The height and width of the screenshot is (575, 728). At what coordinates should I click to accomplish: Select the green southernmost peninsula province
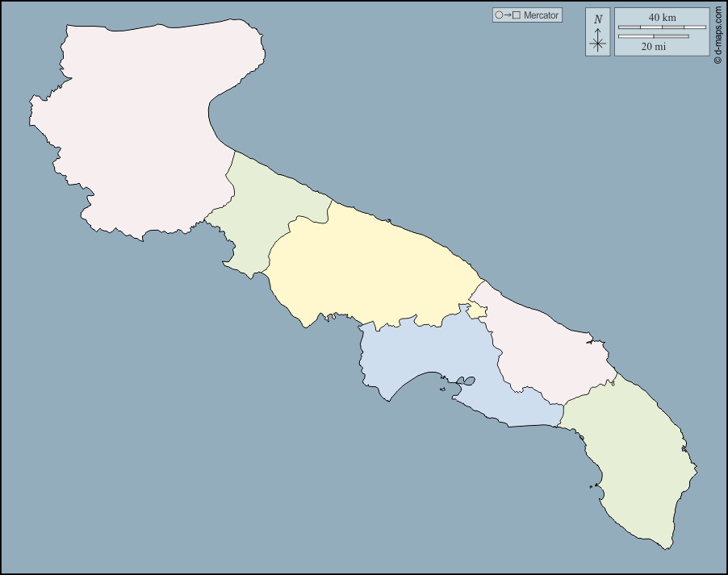pyautogui.click(x=638, y=460)
